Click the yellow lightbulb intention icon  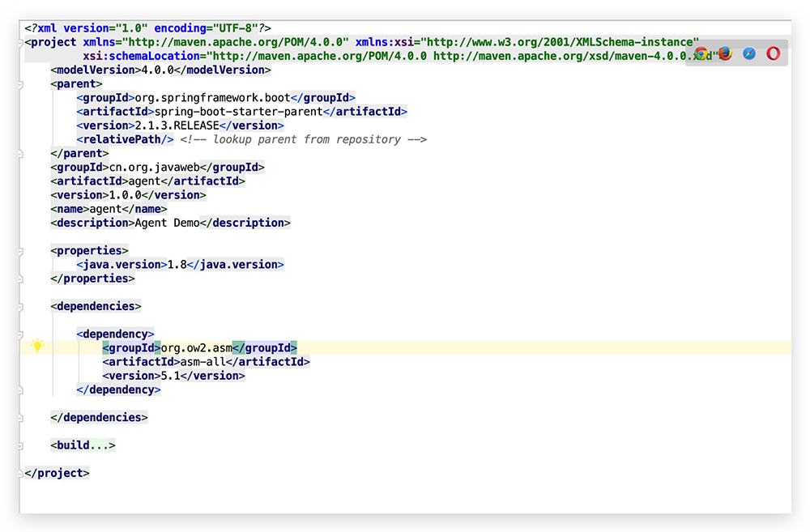[x=36, y=347]
